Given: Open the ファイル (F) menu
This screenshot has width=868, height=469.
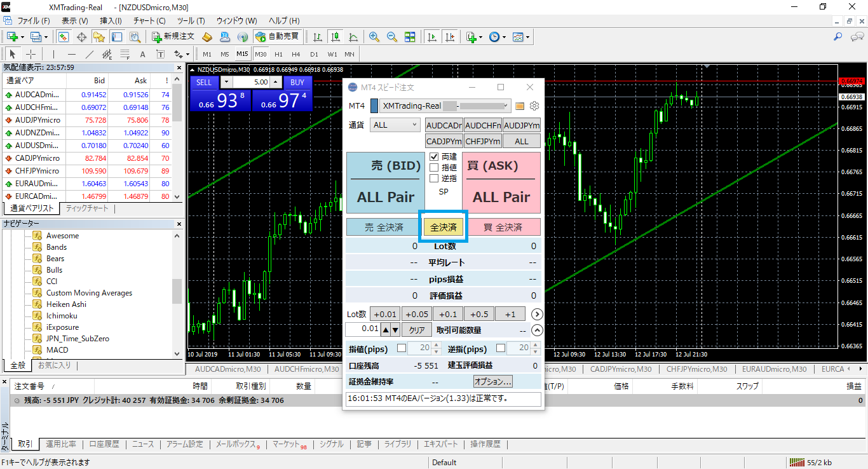Looking at the screenshot, I should (33, 20).
